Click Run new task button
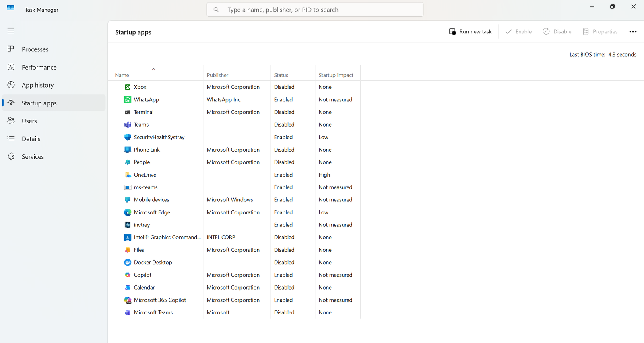Screen dimensions: 644x343 470,32
